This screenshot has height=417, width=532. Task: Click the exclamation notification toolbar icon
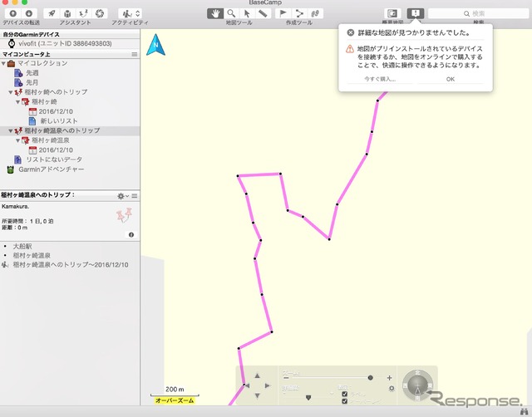point(416,13)
